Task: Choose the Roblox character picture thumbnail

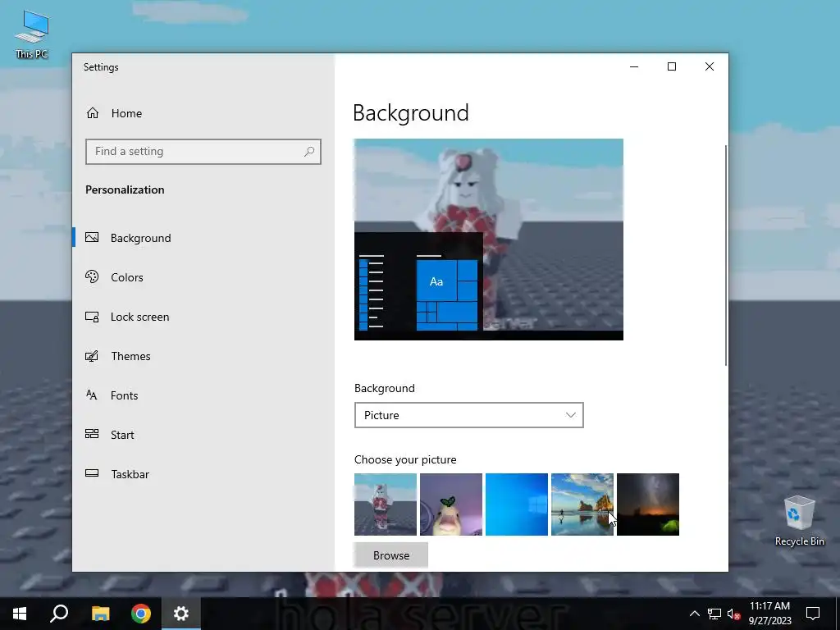Action: pos(386,504)
